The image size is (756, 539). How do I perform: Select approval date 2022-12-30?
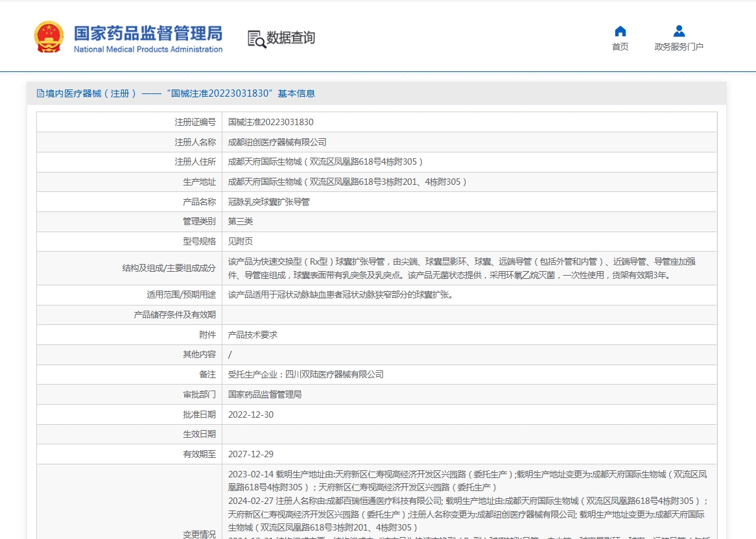click(251, 414)
